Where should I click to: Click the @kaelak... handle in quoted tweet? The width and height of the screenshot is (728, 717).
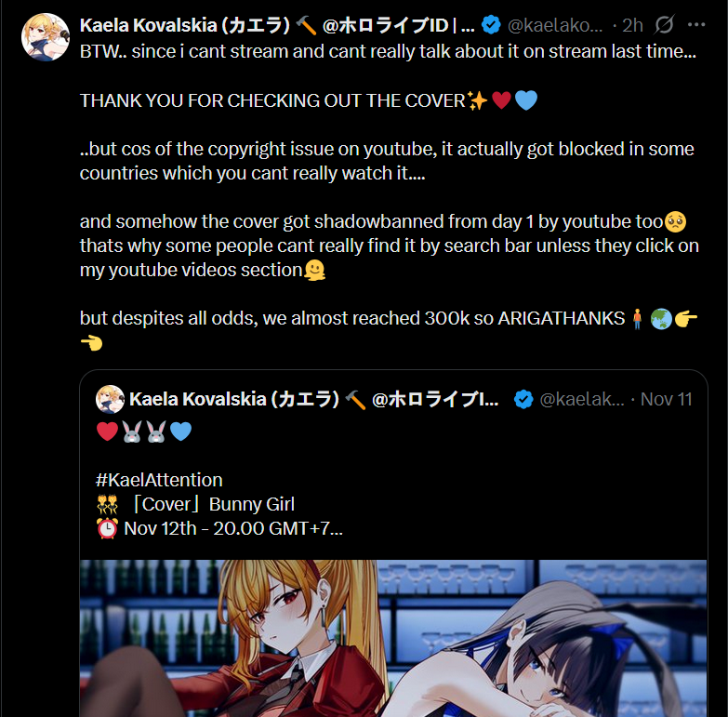tap(582, 399)
